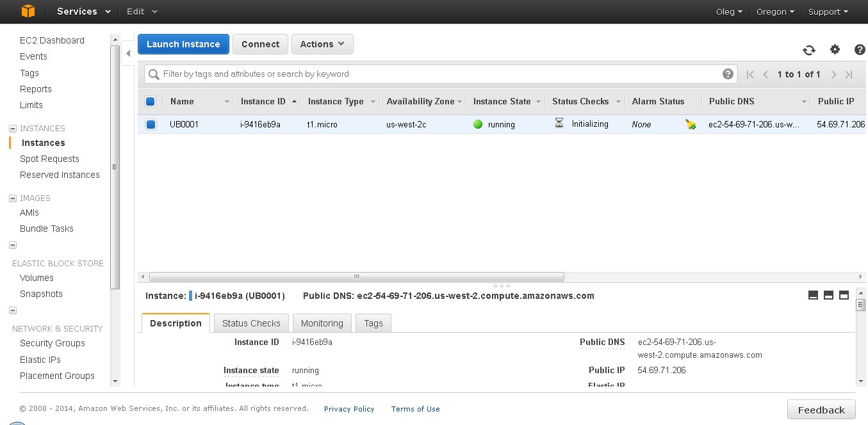
Task: Open Reports in the sidebar
Action: (x=36, y=89)
